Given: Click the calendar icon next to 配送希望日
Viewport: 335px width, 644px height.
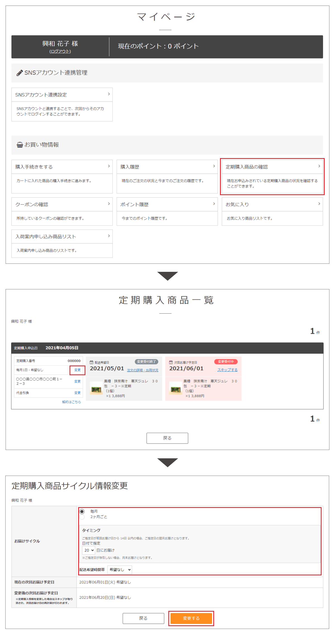Looking at the screenshot, I should [91, 362].
